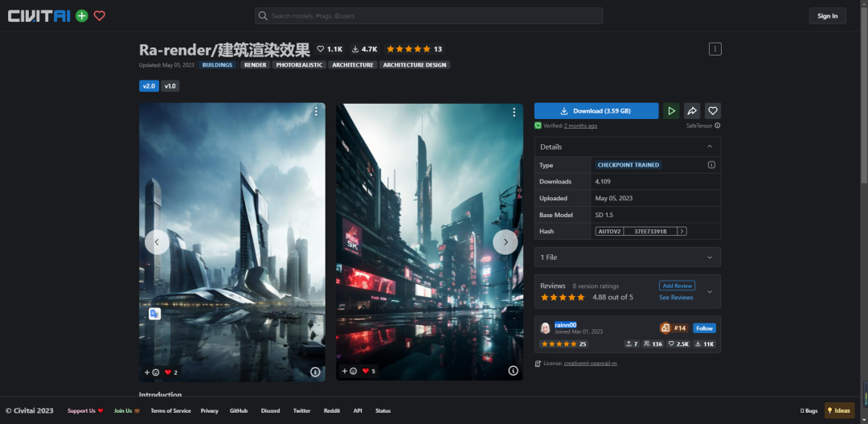Click the magnifier icon in the search bar
Viewport: 868px width, 424px height.
coord(263,16)
